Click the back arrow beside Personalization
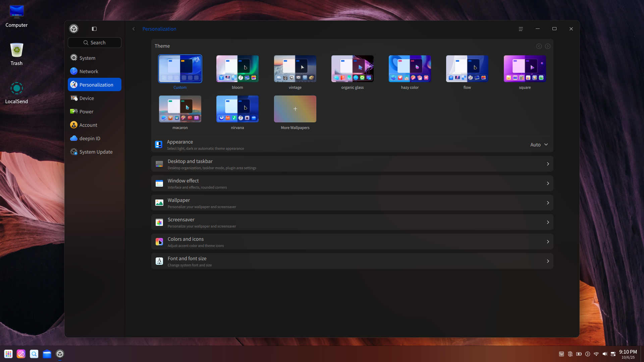This screenshot has height=362, width=644. [x=133, y=29]
